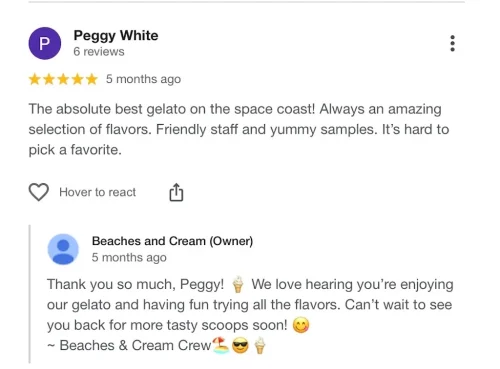The image size is (500, 369).
Task: Click the owner's blue profile avatar
Action: pyautogui.click(x=63, y=249)
